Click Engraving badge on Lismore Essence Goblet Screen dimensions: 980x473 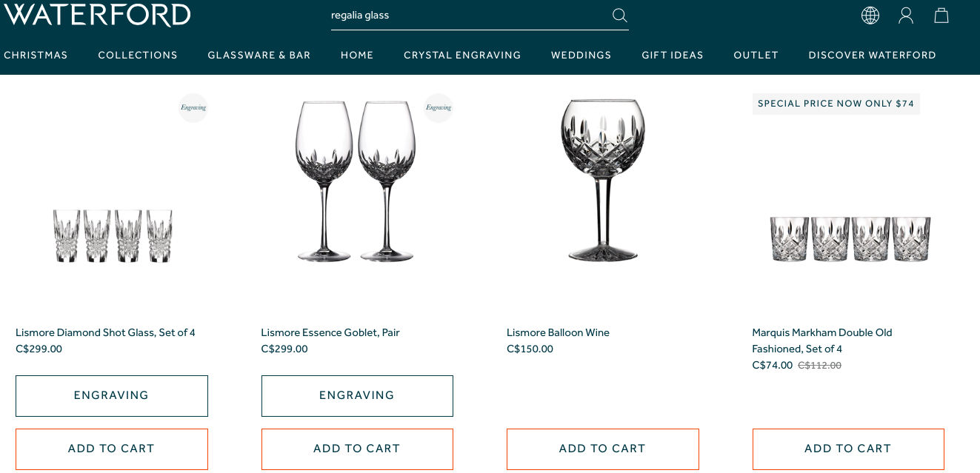(x=439, y=108)
